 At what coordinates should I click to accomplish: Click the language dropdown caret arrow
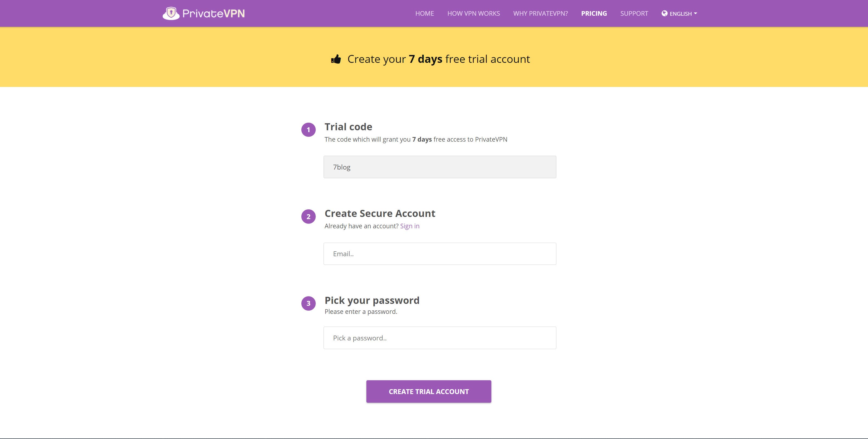[695, 14]
